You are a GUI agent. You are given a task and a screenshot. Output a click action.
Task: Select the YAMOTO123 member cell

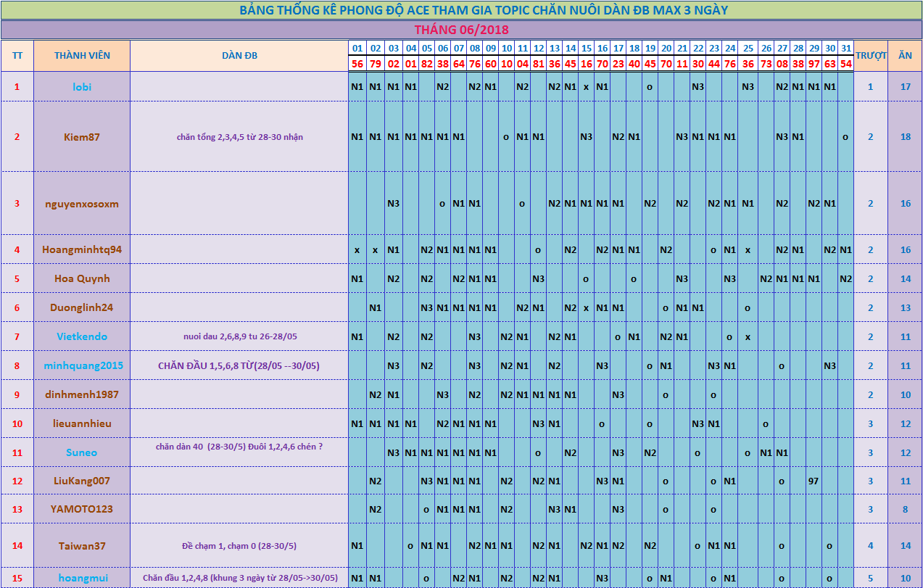(82, 509)
